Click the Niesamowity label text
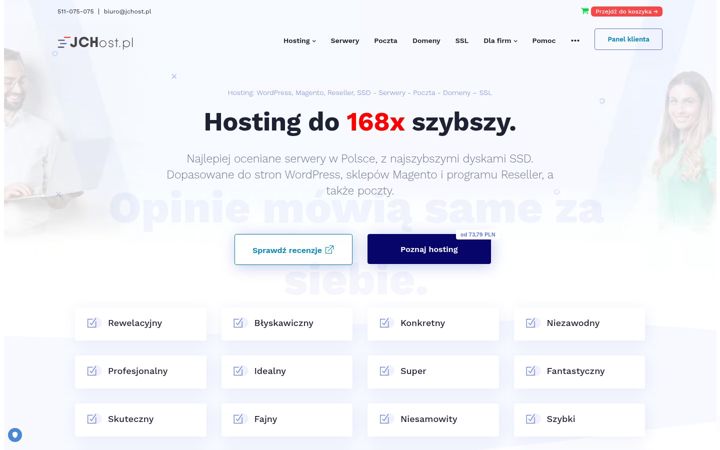The width and height of the screenshot is (720, 450). click(x=428, y=419)
